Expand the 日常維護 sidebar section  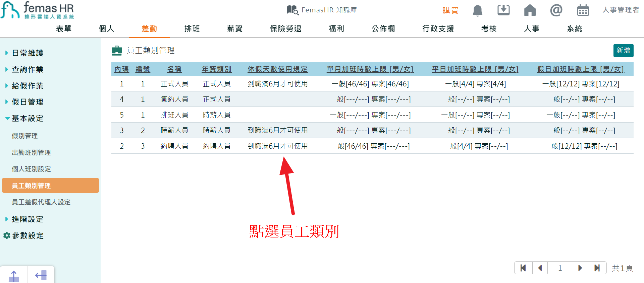click(x=24, y=53)
